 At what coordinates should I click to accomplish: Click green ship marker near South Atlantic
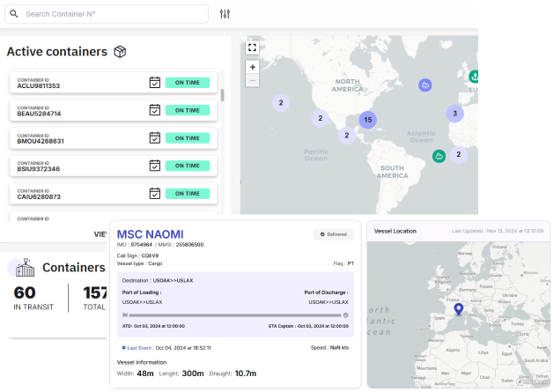[439, 156]
